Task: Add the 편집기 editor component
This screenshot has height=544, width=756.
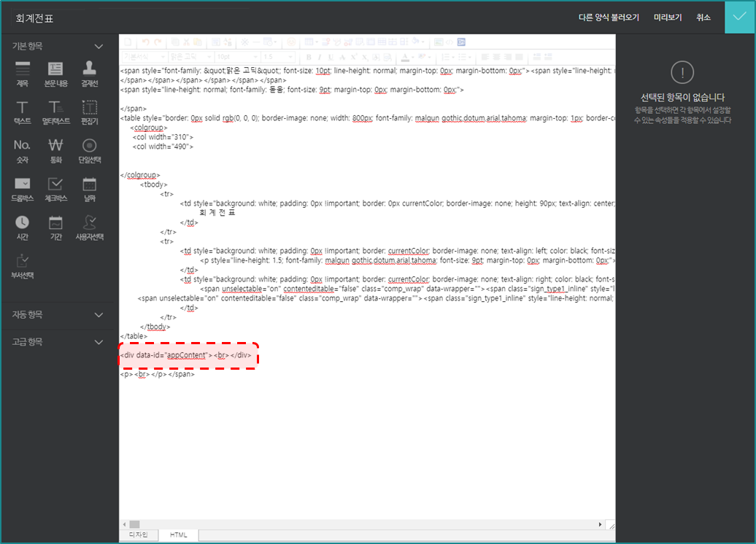Action: point(89,112)
